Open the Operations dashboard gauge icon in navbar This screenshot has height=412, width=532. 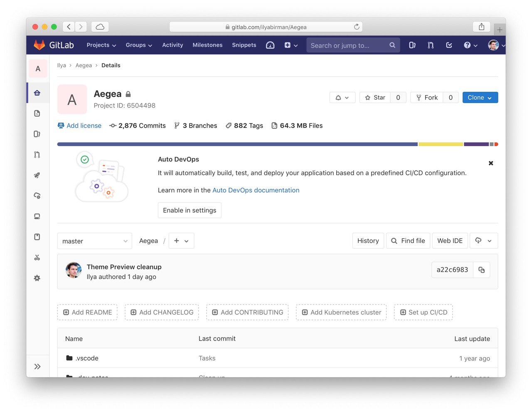(270, 45)
